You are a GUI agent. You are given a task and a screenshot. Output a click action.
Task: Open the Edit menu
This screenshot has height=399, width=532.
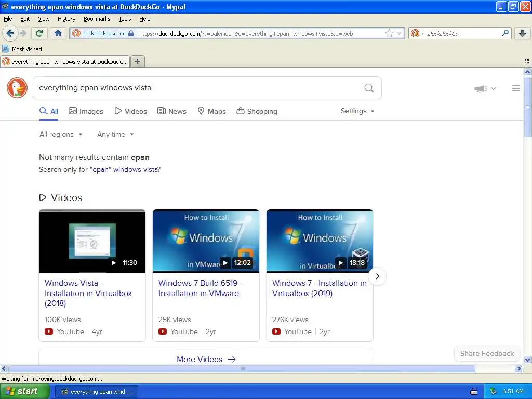click(25, 19)
